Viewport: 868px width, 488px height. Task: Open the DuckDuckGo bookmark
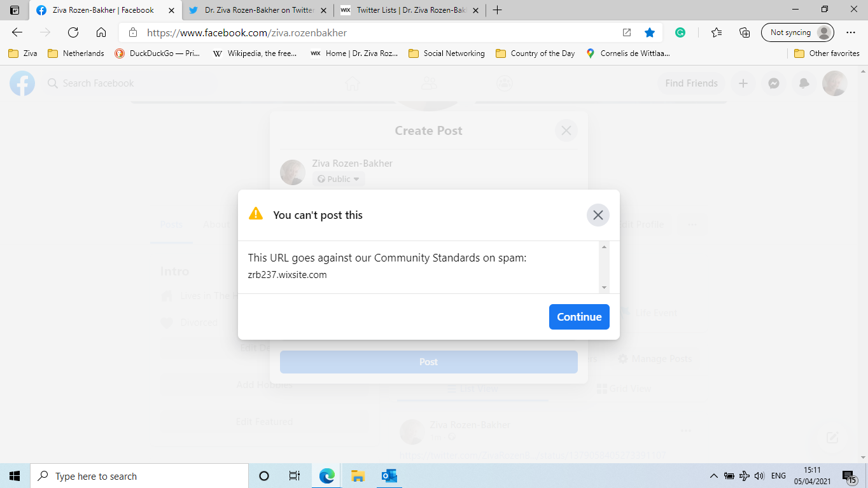157,53
